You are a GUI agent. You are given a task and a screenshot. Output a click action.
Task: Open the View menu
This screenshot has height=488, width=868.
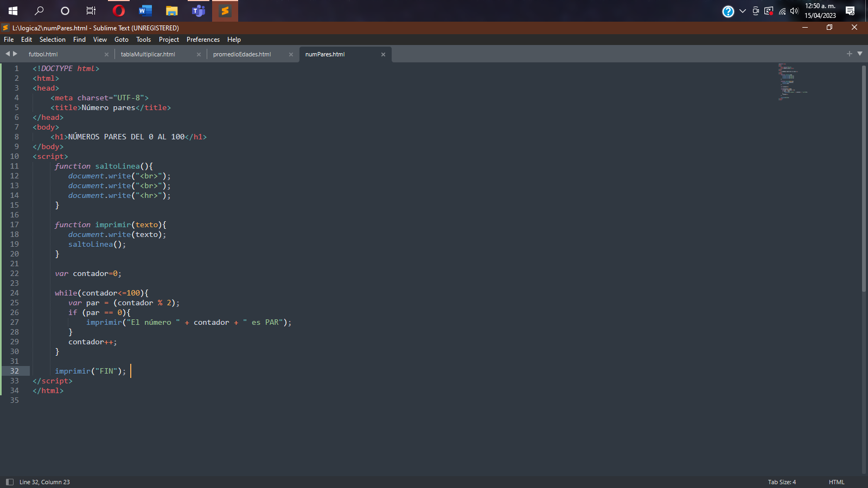[100, 40]
